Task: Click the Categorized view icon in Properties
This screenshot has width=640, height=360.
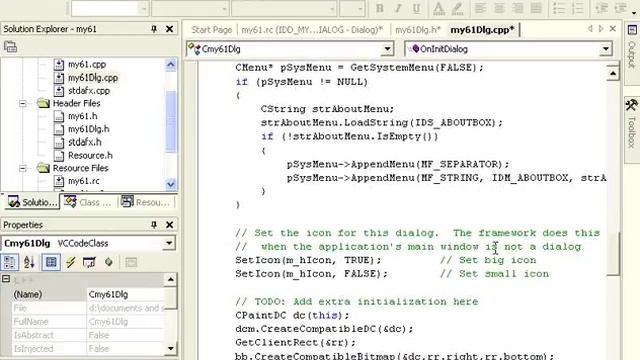Action: coord(10,262)
